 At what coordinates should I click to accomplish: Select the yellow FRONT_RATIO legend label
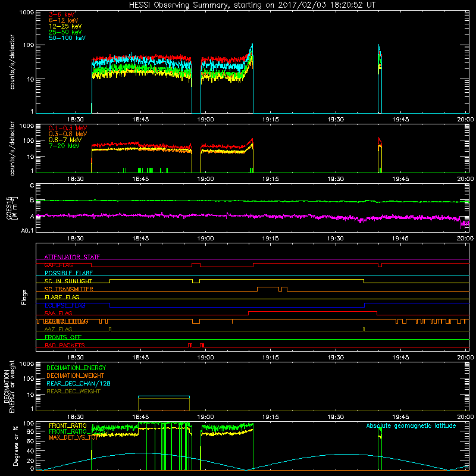[68, 425]
